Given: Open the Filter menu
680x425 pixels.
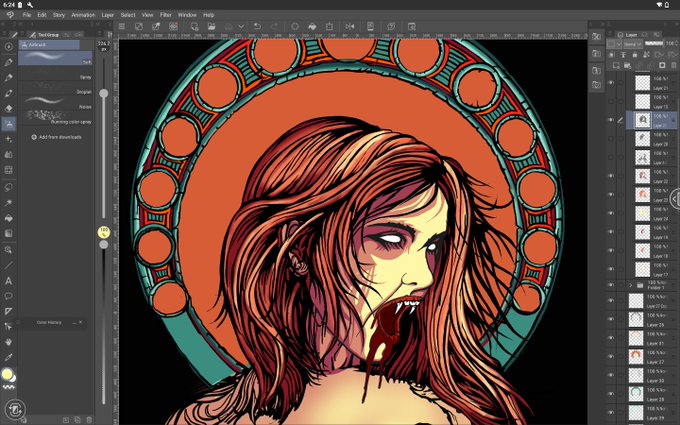Looking at the screenshot, I should [x=166, y=15].
